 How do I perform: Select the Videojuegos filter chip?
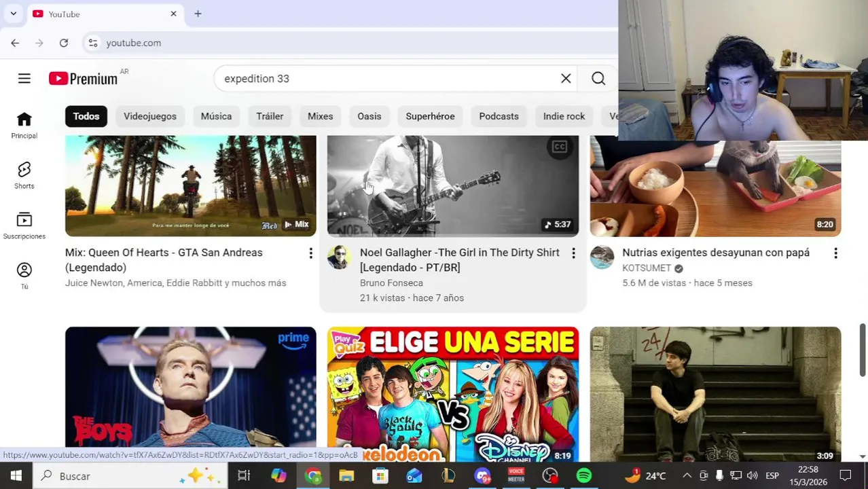coord(150,116)
